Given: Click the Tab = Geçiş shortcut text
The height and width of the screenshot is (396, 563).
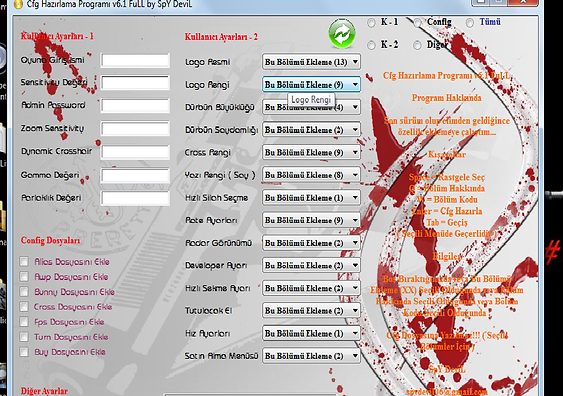Looking at the screenshot, I should (447, 222).
